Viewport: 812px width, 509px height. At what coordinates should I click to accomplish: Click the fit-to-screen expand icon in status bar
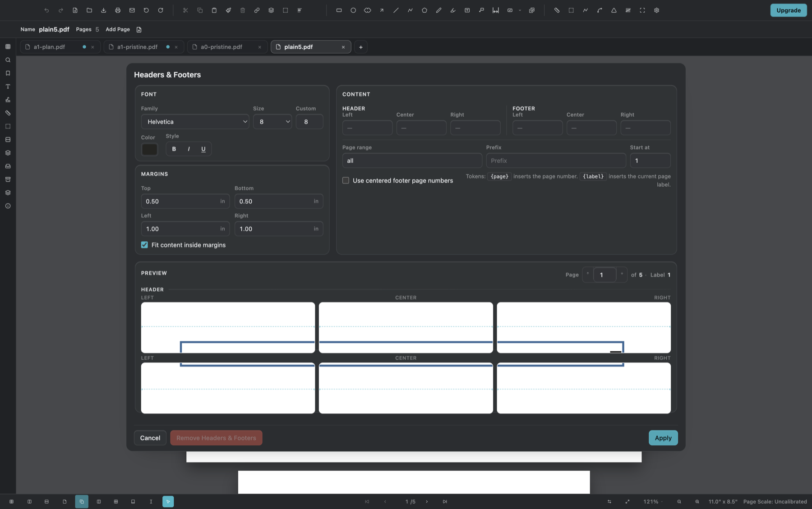point(627,502)
